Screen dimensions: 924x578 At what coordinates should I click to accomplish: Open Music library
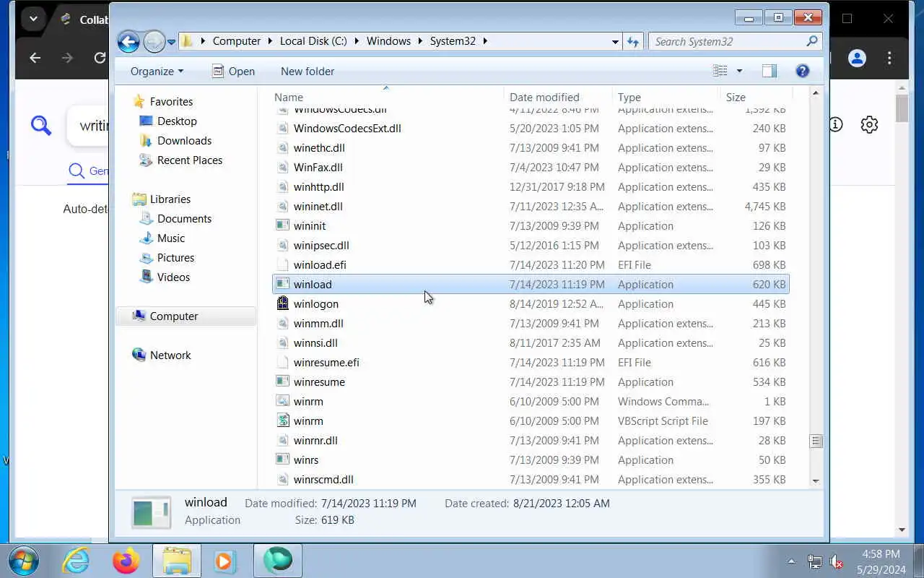(171, 238)
